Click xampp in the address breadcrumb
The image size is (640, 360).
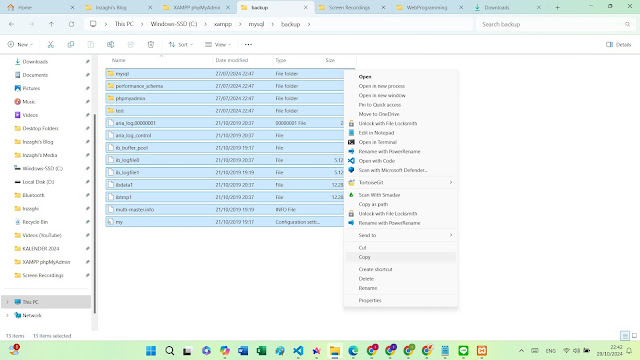click(x=223, y=24)
